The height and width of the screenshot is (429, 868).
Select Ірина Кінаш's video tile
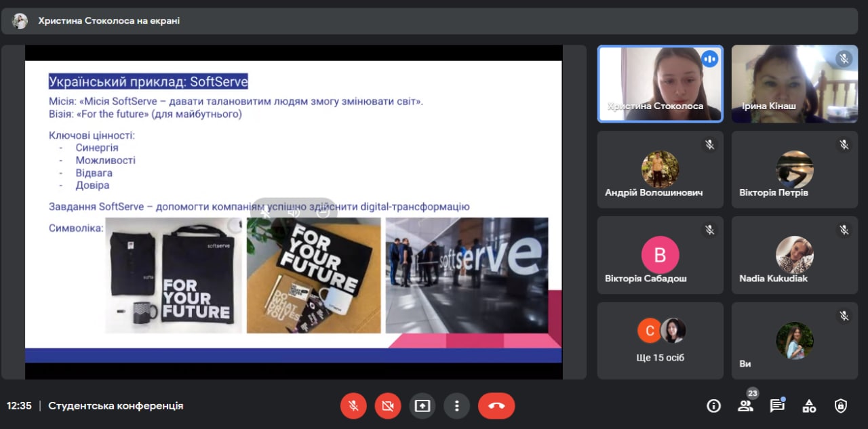[x=794, y=83]
